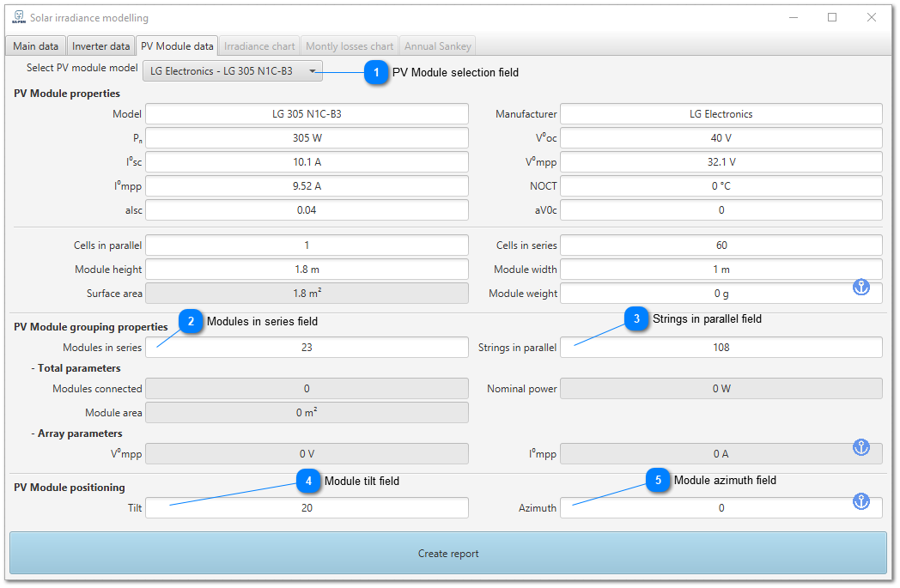Click the Azimuth field showing 0
This screenshot has height=588, width=900.
(x=721, y=507)
